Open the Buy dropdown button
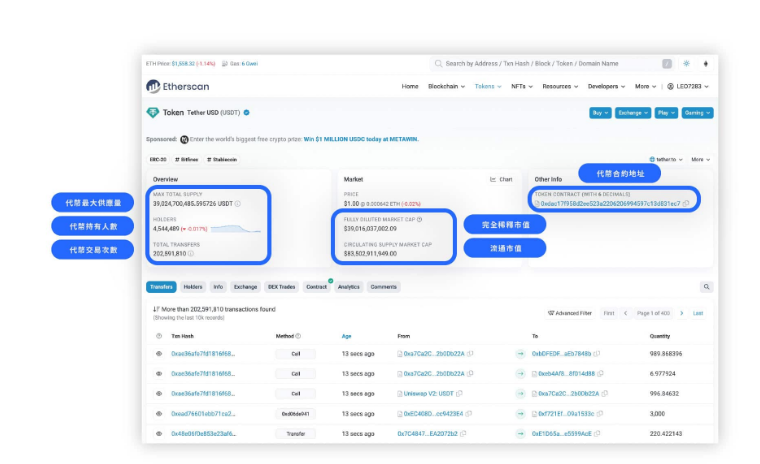This screenshot has width=760, height=464. 600,112
